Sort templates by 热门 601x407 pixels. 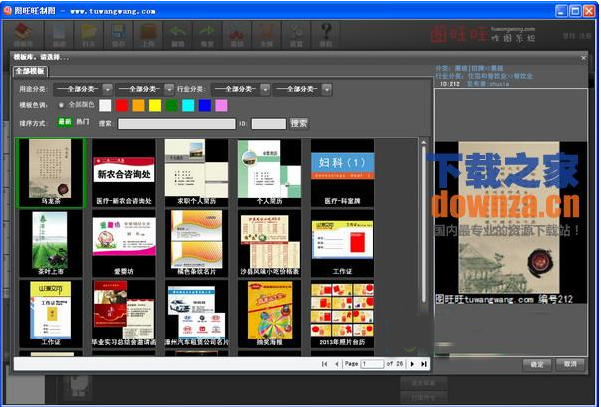point(83,122)
